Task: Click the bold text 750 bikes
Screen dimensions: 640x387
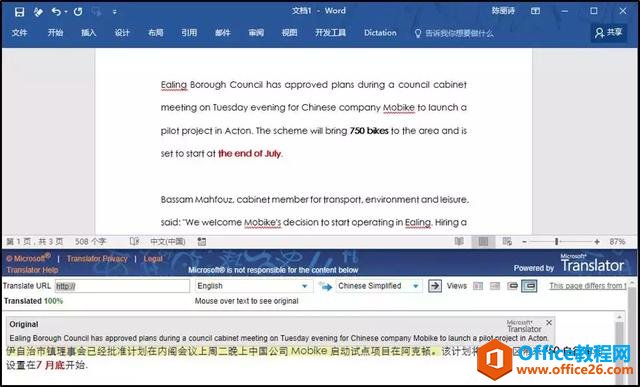Action: [x=369, y=131]
